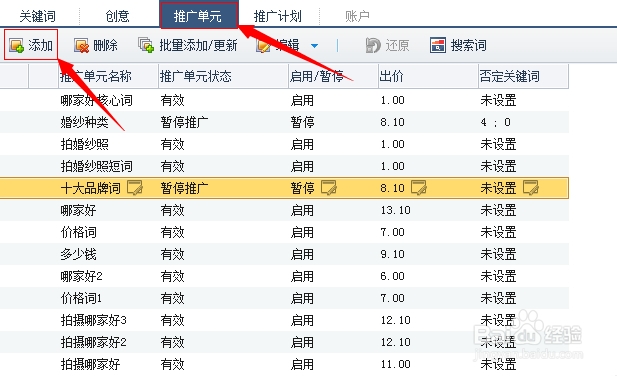The image size is (617, 376).
Task: Click the 编辑 edit pencil icon
Action: pyautogui.click(x=263, y=46)
